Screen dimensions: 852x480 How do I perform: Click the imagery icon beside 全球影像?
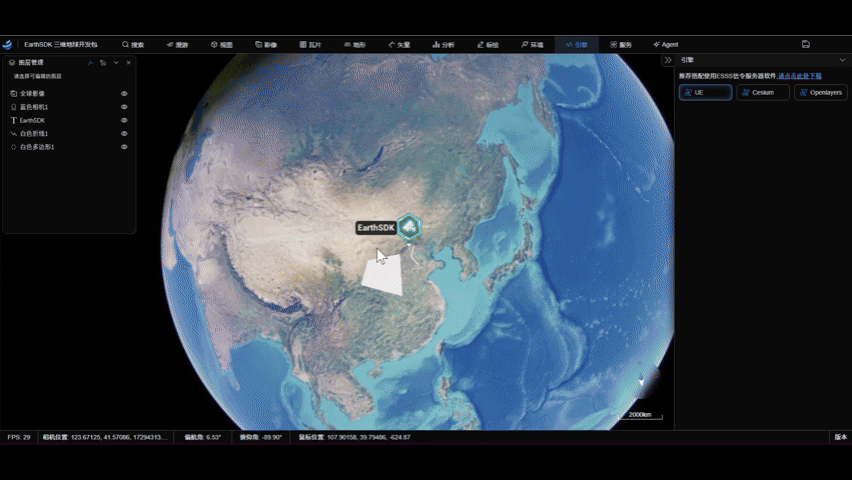click(x=14, y=93)
